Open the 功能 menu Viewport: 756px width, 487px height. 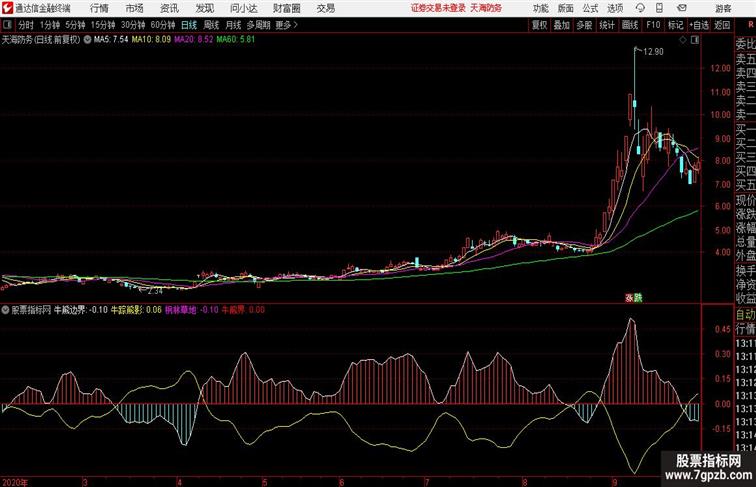point(540,8)
